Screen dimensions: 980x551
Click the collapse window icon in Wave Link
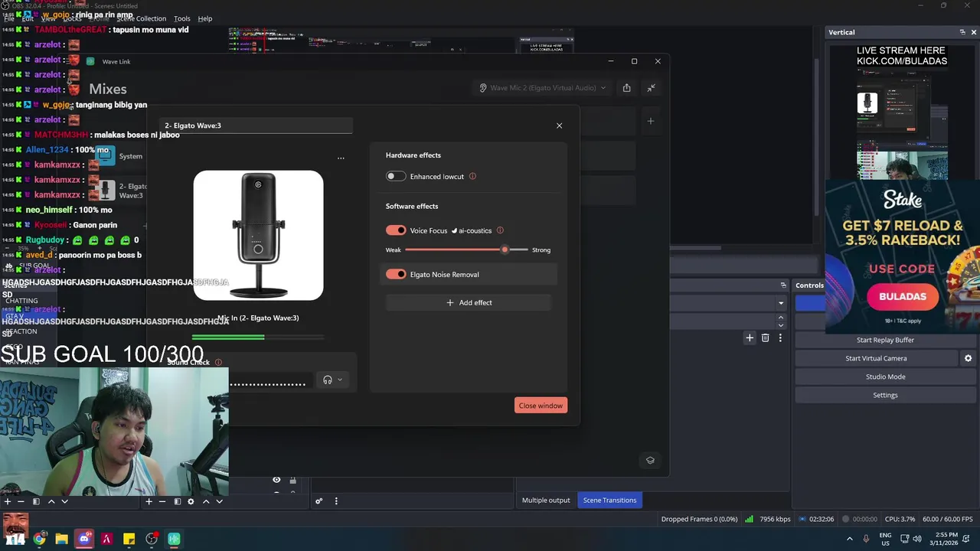coord(651,88)
